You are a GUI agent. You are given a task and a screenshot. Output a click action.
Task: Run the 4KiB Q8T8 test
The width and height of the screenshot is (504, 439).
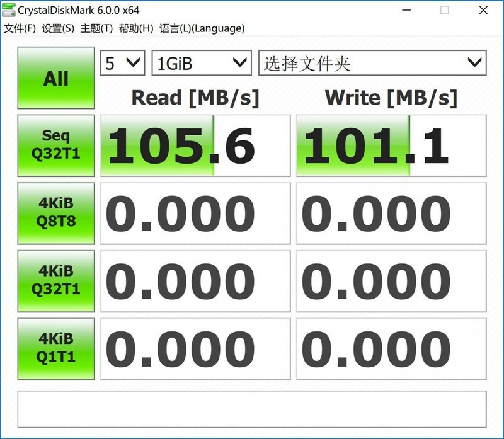(x=55, y=213)
